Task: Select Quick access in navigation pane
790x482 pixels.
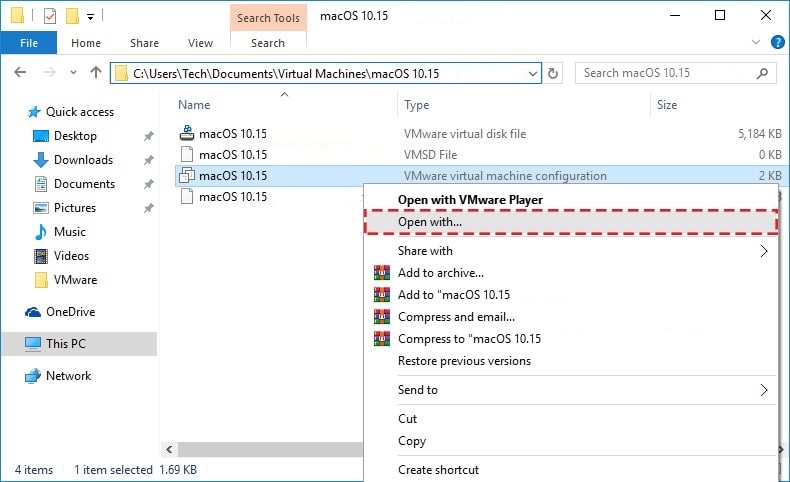Action: [x=80, y=112]
